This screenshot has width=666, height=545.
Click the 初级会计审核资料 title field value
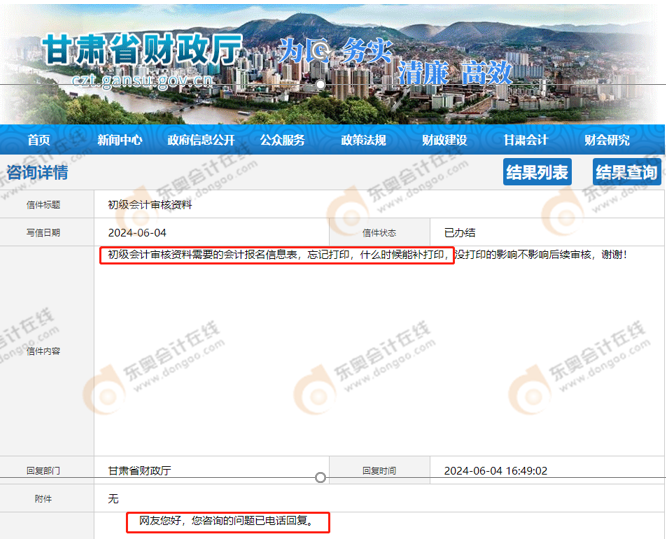coord(150,205)
